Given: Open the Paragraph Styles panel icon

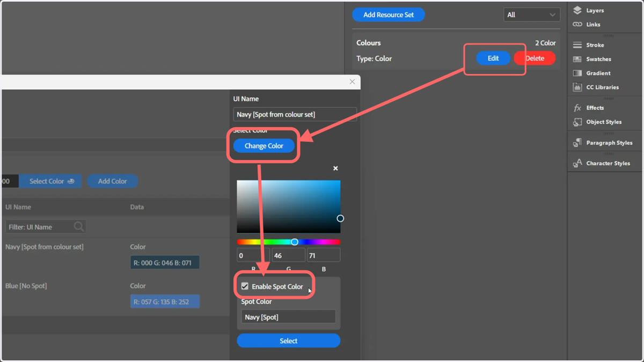Looking at the screenshot, I should [x=577, y=143].
